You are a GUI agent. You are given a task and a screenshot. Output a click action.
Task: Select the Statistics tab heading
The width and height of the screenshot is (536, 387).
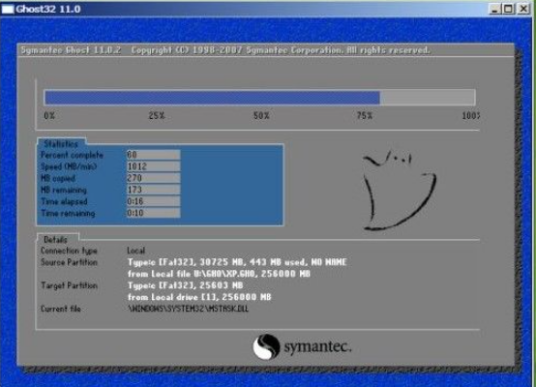[x=61, y=144]
